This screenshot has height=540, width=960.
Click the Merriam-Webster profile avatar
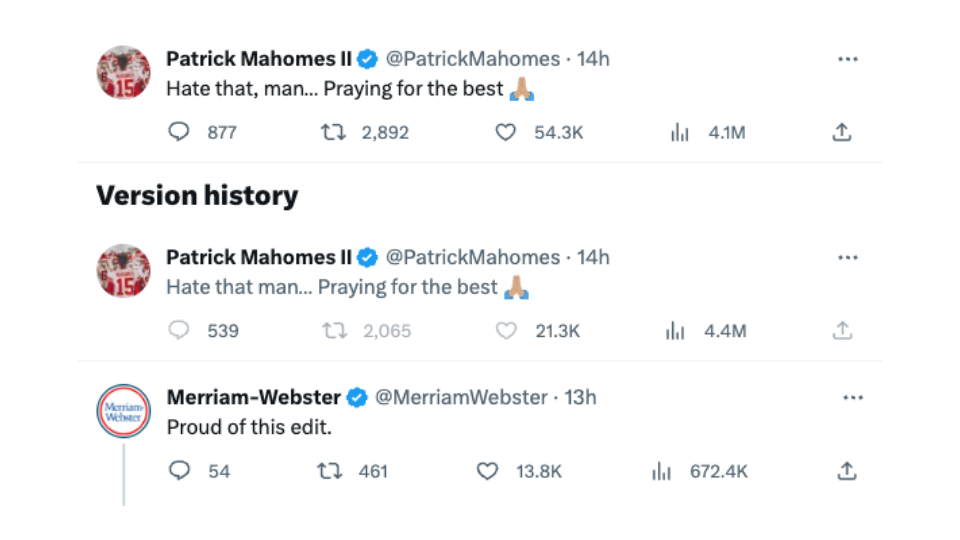(x=124, y=411)
